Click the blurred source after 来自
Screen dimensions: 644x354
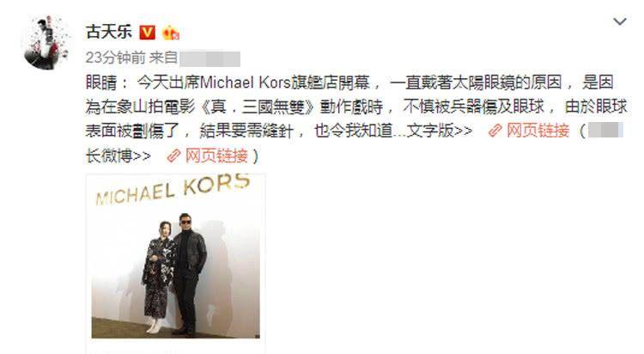[x=210, y=58]
